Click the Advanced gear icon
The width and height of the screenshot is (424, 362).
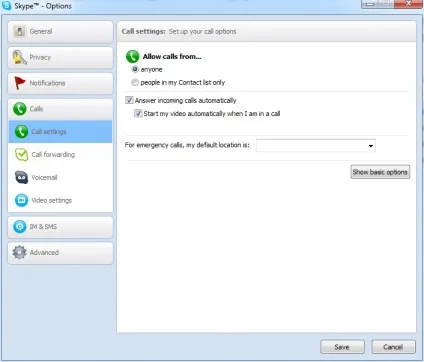point(19,252)
